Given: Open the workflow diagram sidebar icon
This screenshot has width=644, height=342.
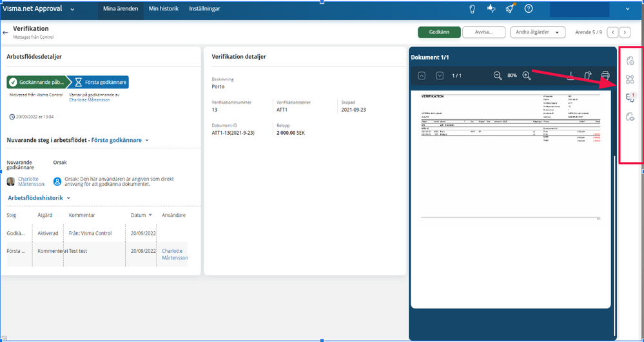Looking at the screenshot, I should tap(630, 79).
